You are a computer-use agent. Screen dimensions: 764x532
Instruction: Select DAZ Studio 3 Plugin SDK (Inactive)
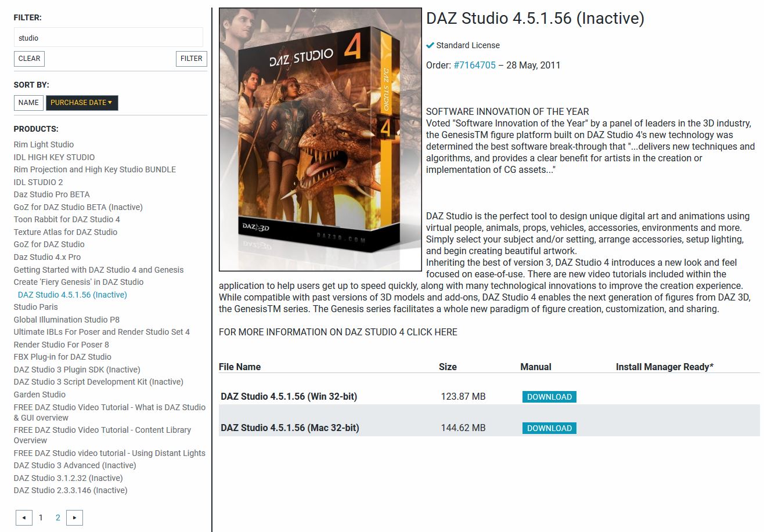pos(77,370)
